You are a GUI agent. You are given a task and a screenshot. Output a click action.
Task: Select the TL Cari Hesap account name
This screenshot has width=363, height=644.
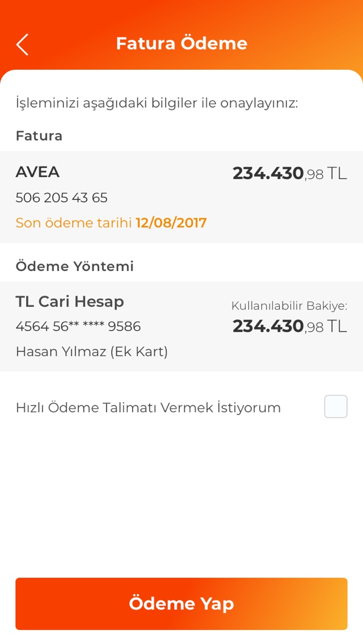click(x=70, y=301)
